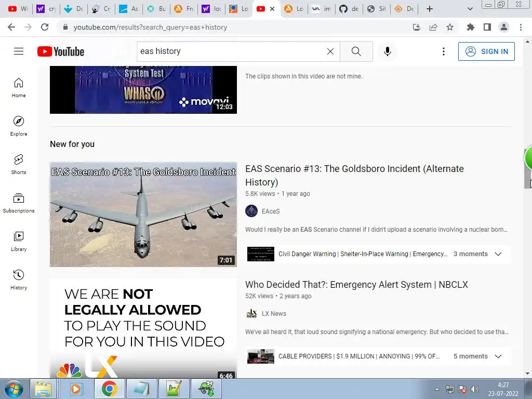This screenshot has width=532, height=399.
Task: Switch to the Fre tab
Action: [x=184, y=9]
